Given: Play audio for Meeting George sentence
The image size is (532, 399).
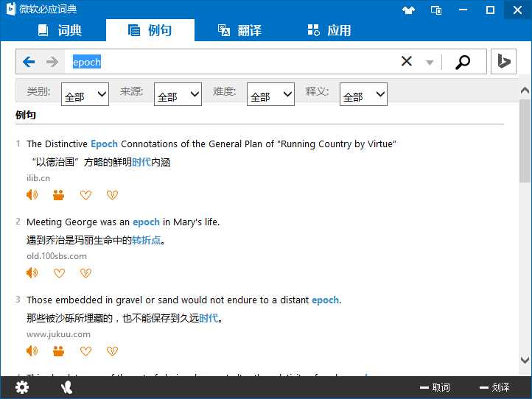Looking at the screenshot, I should (32, 273).
